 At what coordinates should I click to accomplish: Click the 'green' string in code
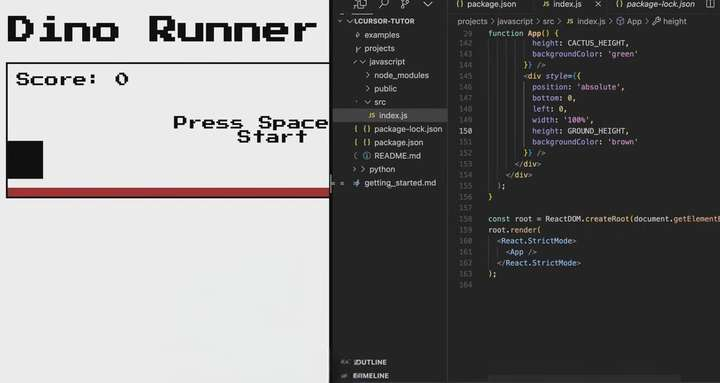tap(623, 54)
